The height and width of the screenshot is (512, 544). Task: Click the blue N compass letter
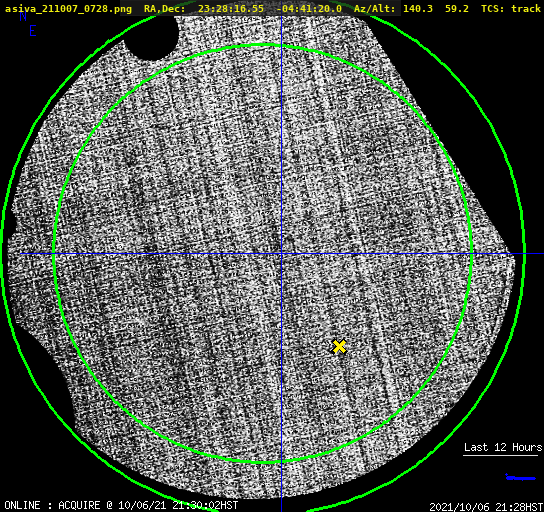tap(23, 16)
